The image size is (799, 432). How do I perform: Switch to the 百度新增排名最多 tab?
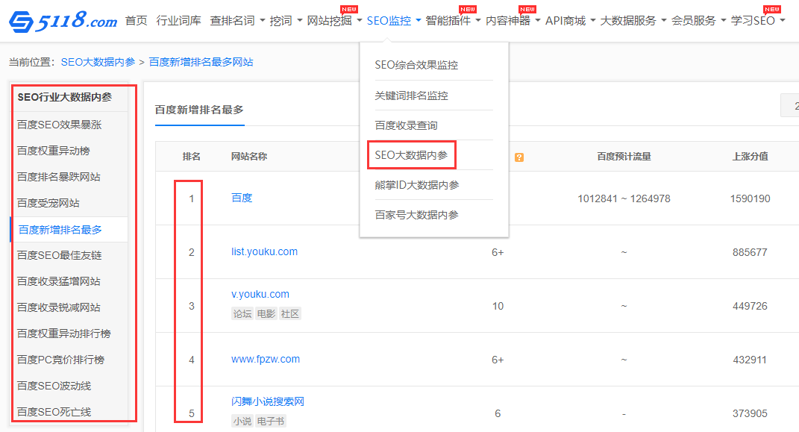point(199,110)
